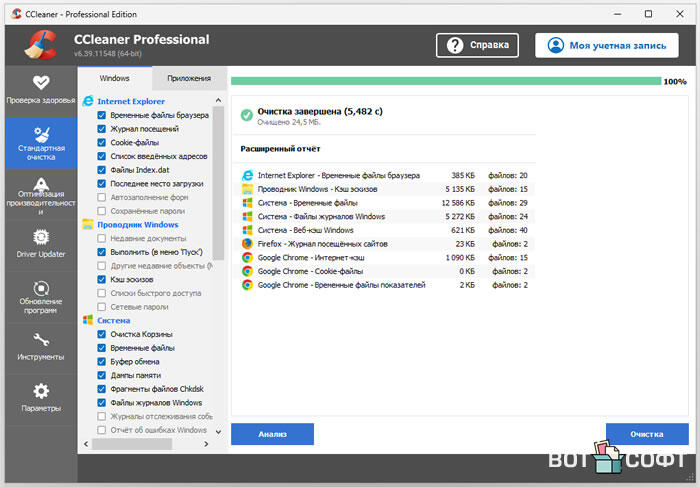Open the Tools wrench icon
This screenshot has height=487, width=700.
tap(41, 340)
